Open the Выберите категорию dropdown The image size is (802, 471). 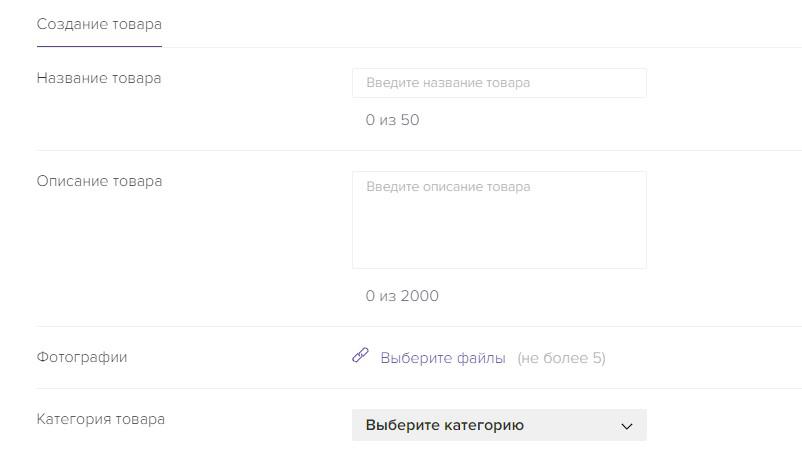(x=499, y=425)
